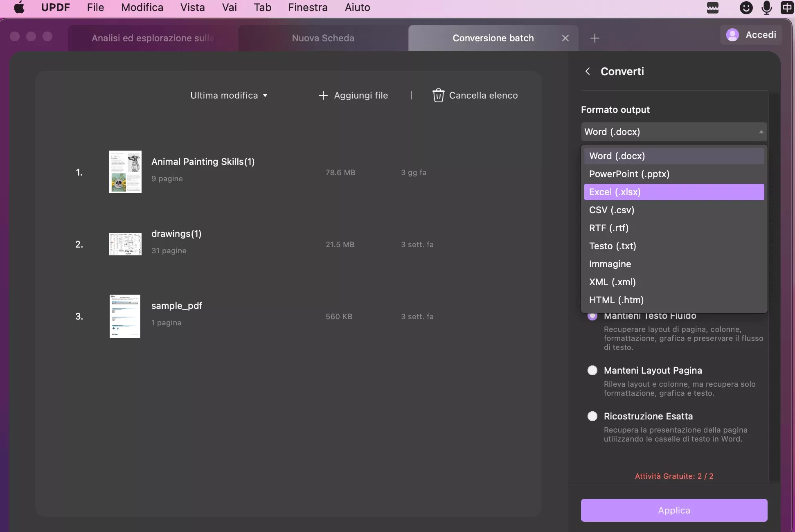Screen dimensions: 795x532
Task: Click Attività Gratuite: 2 / 2 text
Action: (674, 476)
